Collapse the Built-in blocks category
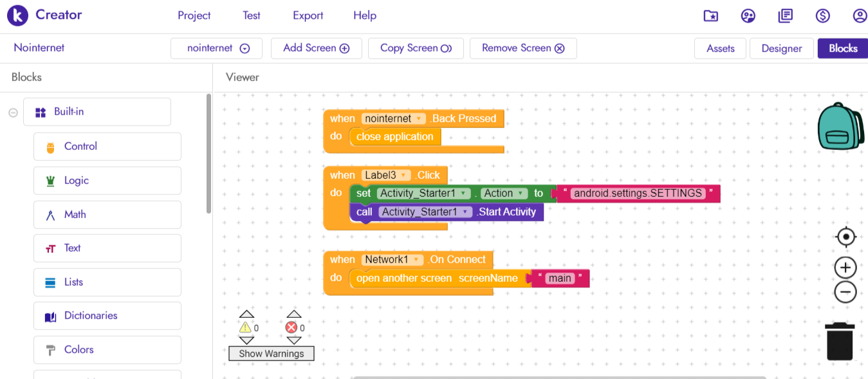 click(x=13, y=113)
